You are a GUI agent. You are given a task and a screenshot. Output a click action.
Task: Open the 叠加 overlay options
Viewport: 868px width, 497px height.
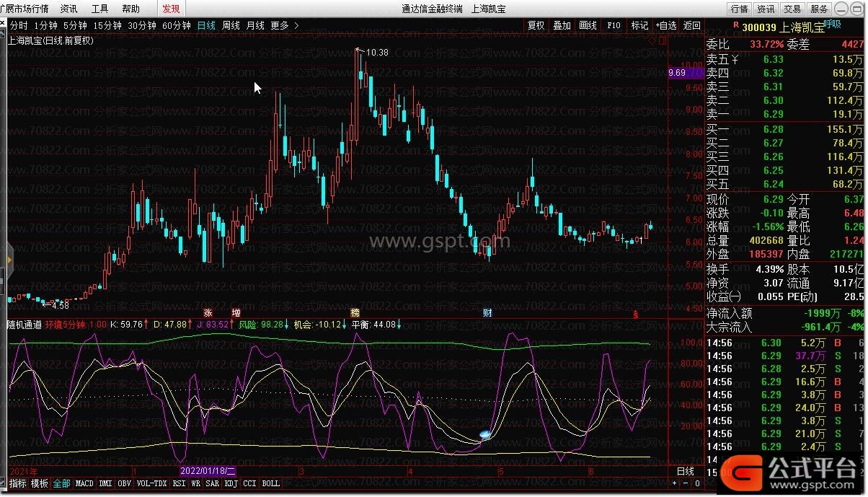[562, 25]
